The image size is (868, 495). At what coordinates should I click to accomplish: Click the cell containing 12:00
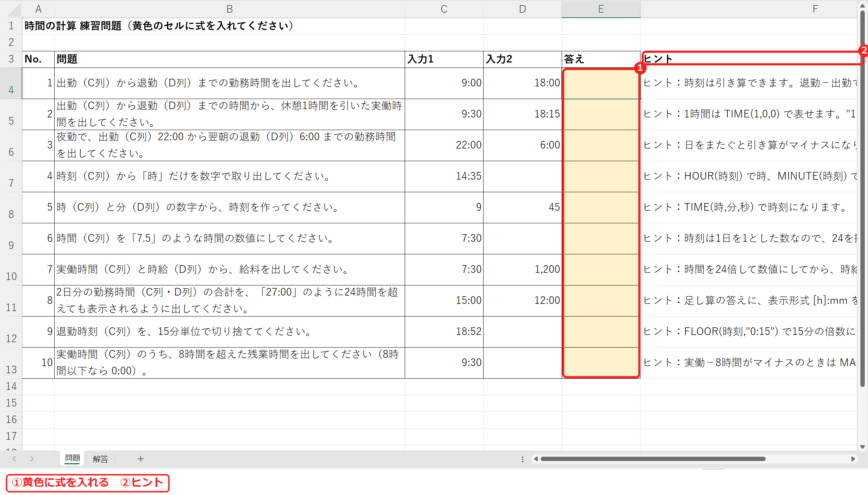523,301
